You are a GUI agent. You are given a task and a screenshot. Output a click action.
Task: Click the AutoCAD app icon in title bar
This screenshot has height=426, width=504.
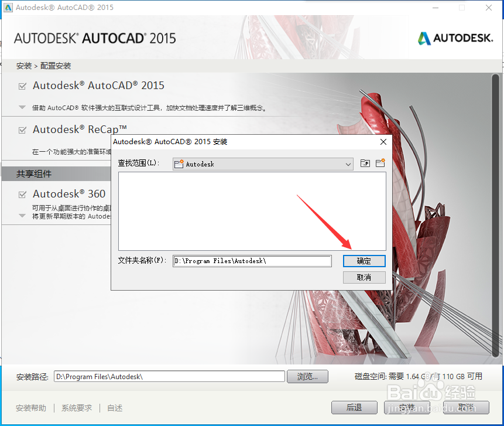coord(8,8)
